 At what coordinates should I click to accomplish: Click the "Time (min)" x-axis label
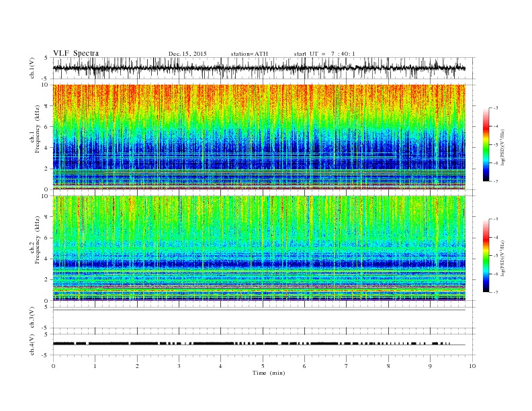[x=269, y=373]
